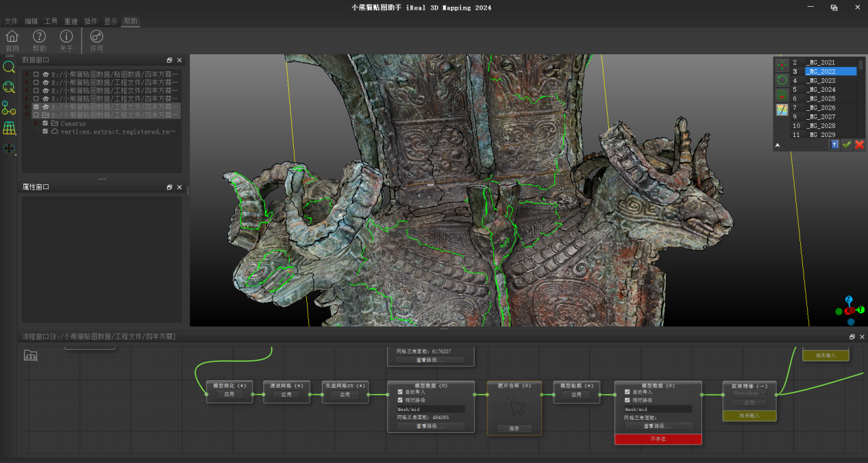Viewport: 868px width, 463px height.
Task: Expand the 贴图数据 tree row arrow
Action: point(27,74)
